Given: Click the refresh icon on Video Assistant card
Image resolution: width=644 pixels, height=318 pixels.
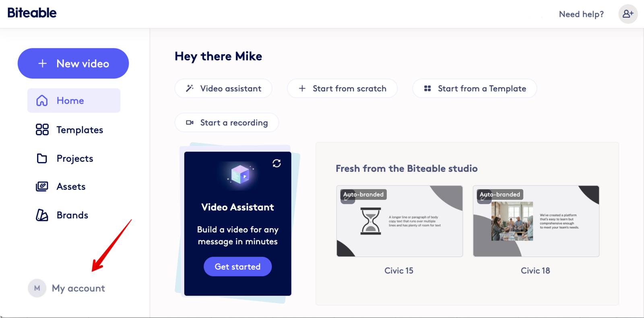Looking at the screenshot, I should (x=277, y=163).
